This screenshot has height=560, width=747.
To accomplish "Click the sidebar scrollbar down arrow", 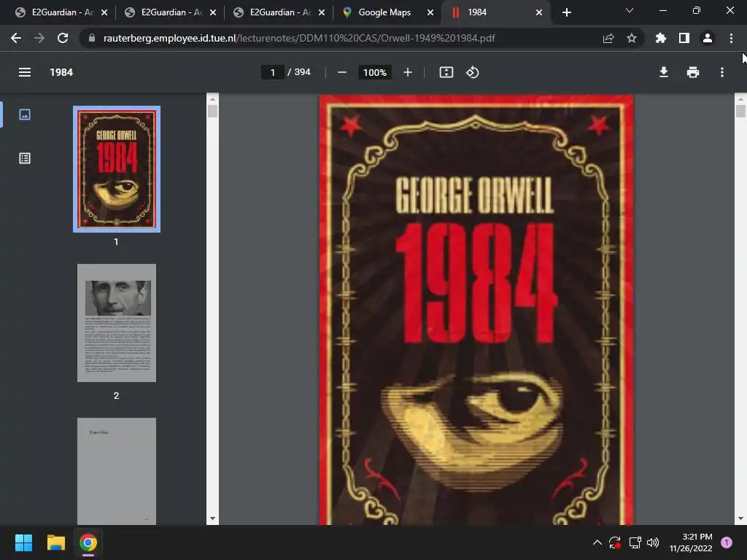I will (x=212, y=518).
